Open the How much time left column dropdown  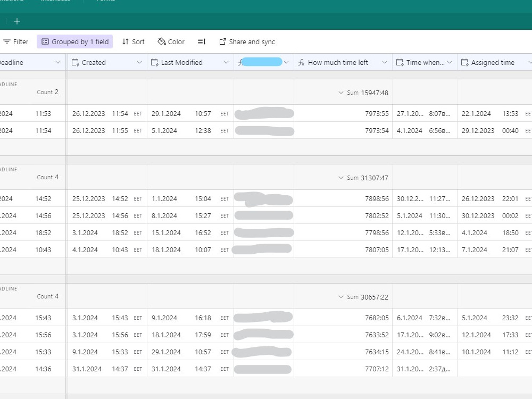pyautogui.click(x=385, y=62)
